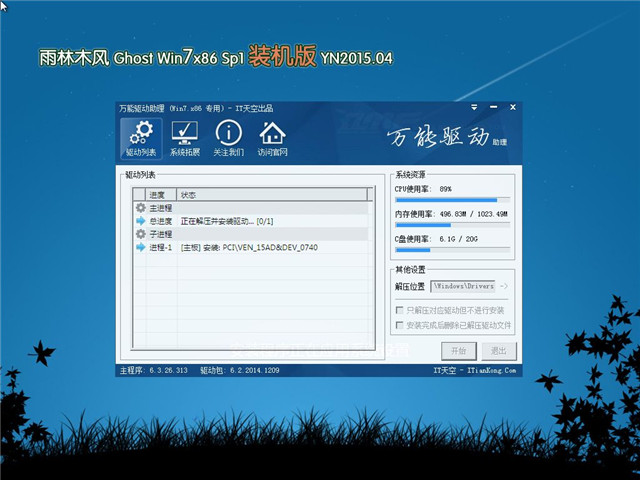
Task: Click the 主进程 gear icon
Action: pyautogui.click(x=141, y=208)
